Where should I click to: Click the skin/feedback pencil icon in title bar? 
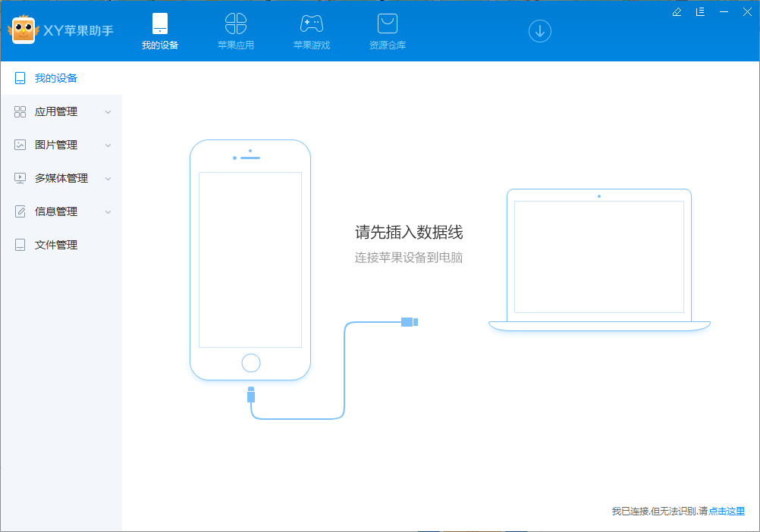[677, 12]
